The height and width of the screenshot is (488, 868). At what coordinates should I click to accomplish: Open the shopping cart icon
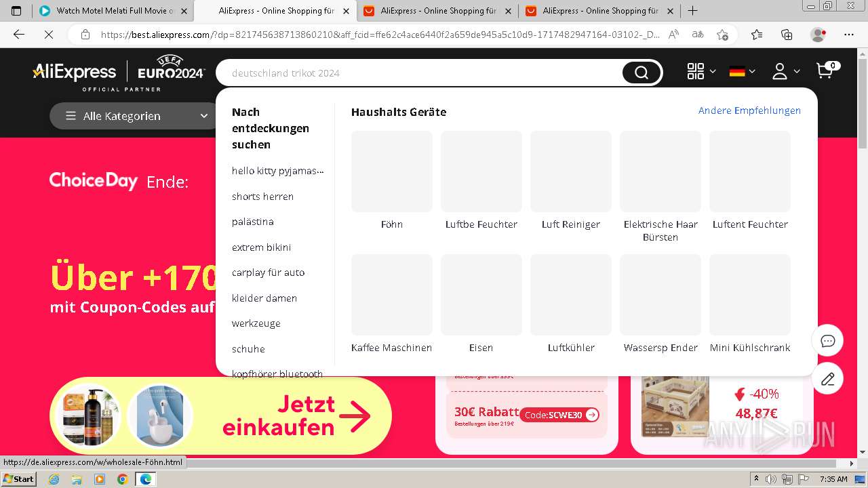point(826,70)
